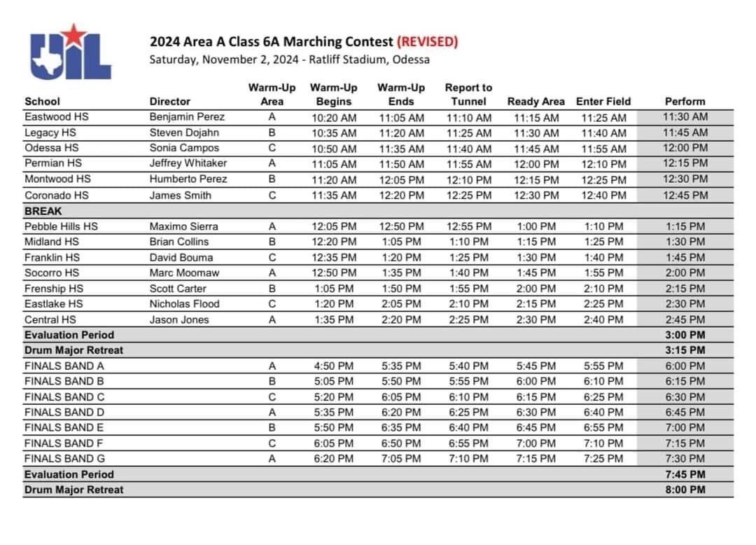Click Permian HS perform time 12:15 PM
This screenshot has height=545, width=756.
coord(685,163)
